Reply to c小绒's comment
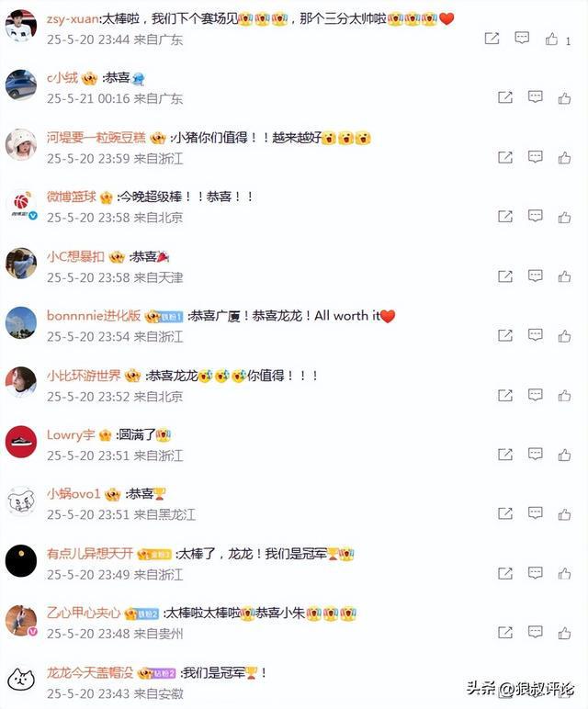This screenshot has width=588, height=709. (535, 96)
